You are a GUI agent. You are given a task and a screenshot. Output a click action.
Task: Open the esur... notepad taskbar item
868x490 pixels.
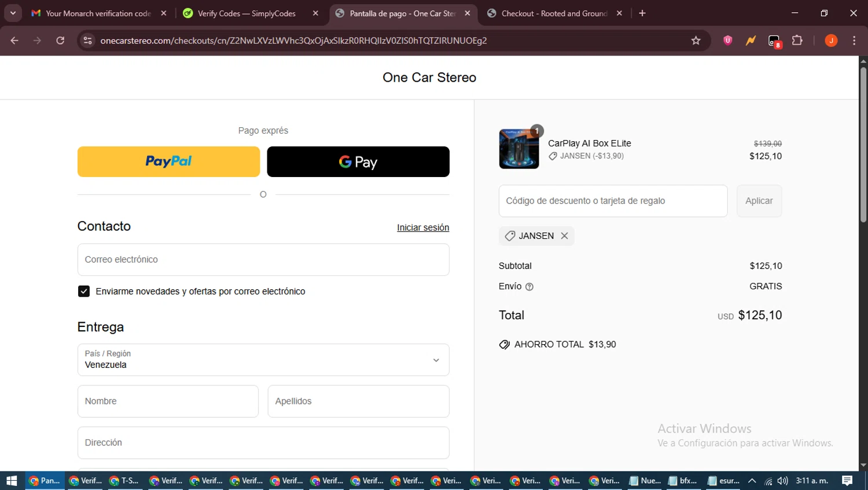[723, 480]
